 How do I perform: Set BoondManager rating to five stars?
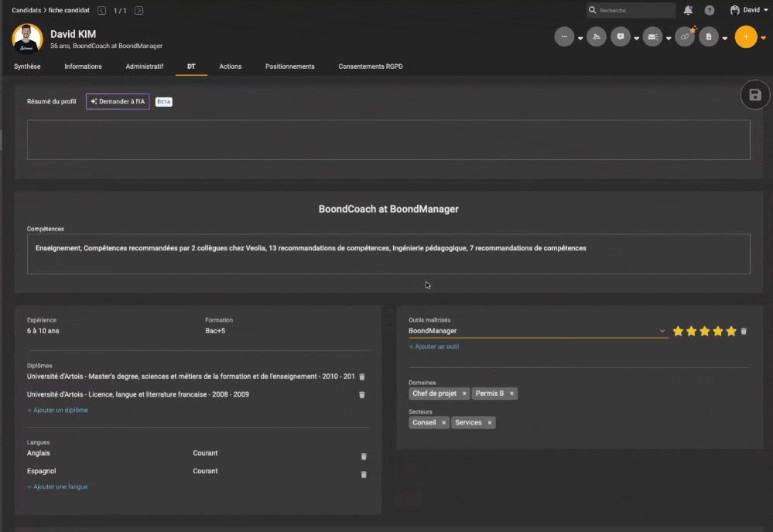pyautogui.click(x=731, y=331)
